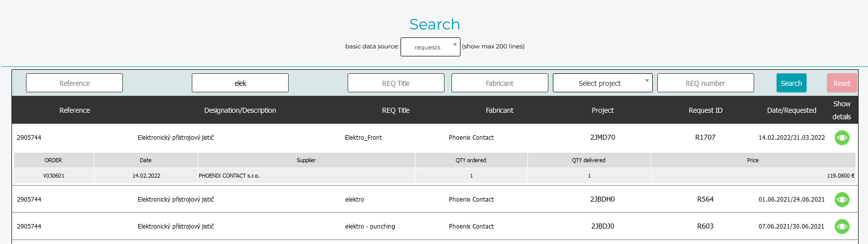The image size is (868, 244).
Task: Toggle details eye icon for R564
Action: point(842,200)
